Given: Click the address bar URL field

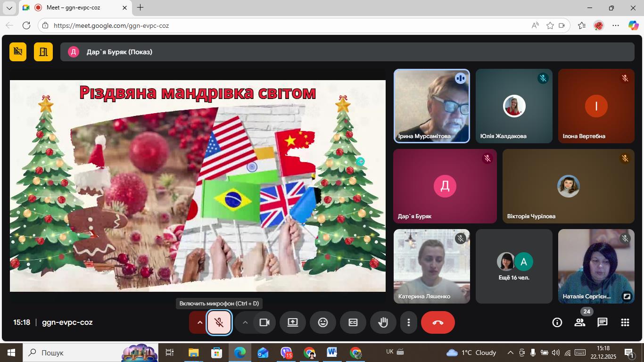Looking at the screenshot, I should pyautogui.click(x=283, y=25).
